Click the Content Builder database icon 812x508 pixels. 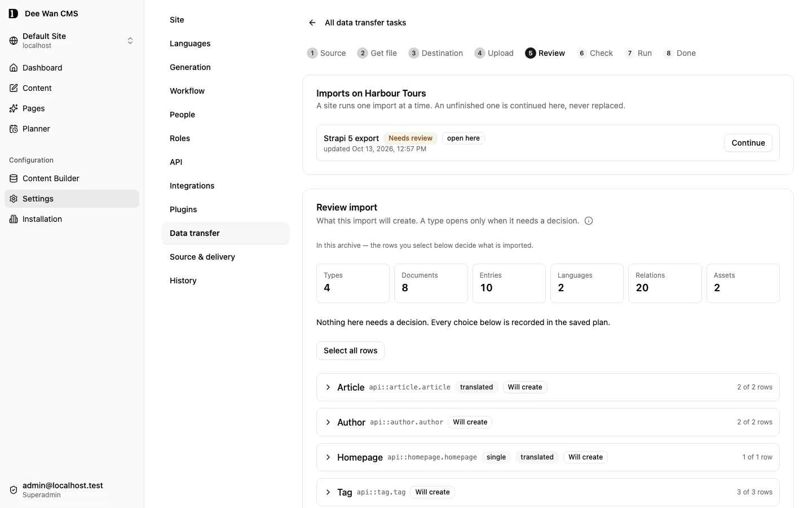[x=14, y=178]
